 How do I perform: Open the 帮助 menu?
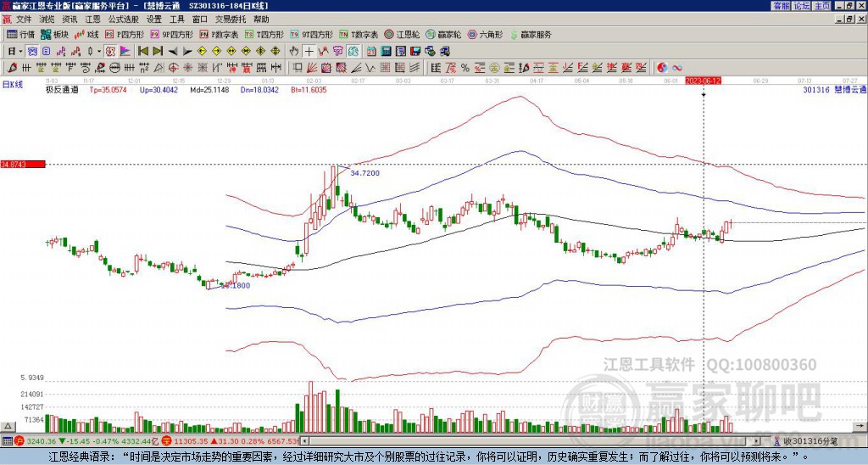[x=261, y=20]
